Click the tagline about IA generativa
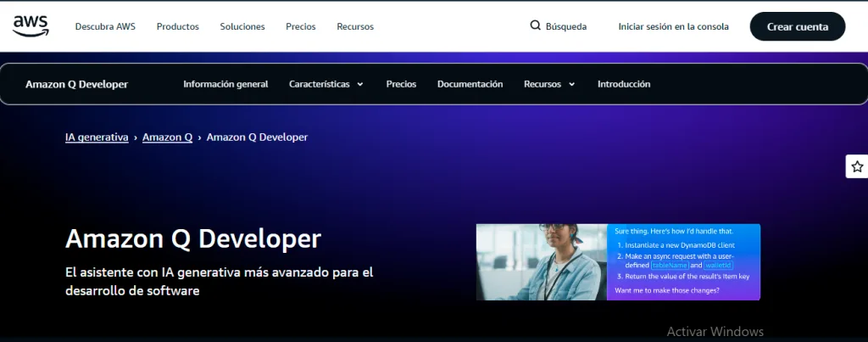Screen dimensions: 868x342 (220, 282)
